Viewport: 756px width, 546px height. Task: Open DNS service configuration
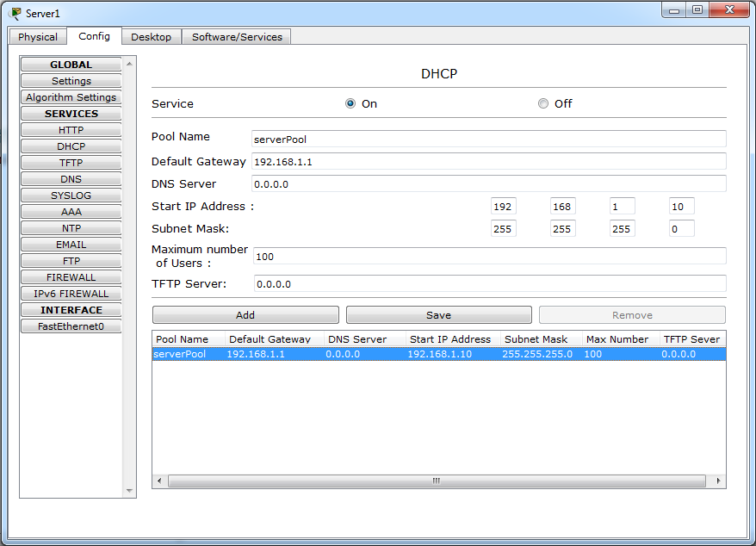[x=71, y=178]
